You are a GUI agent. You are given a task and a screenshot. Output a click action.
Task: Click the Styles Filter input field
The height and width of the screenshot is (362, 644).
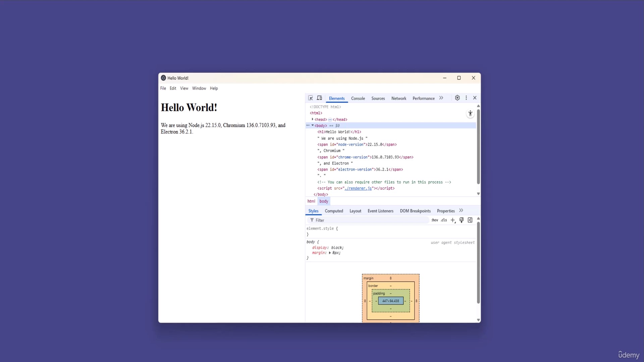[368, 220]
